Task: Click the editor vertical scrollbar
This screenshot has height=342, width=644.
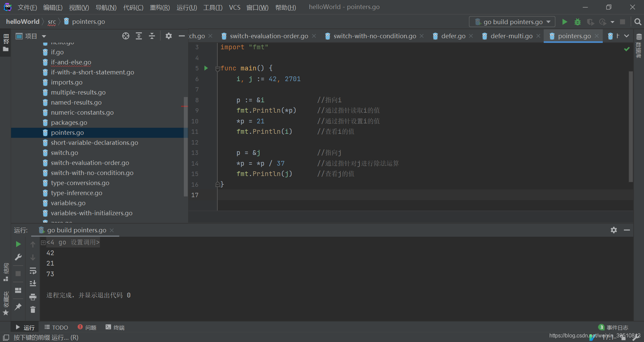Action: [x=631, y=126]
